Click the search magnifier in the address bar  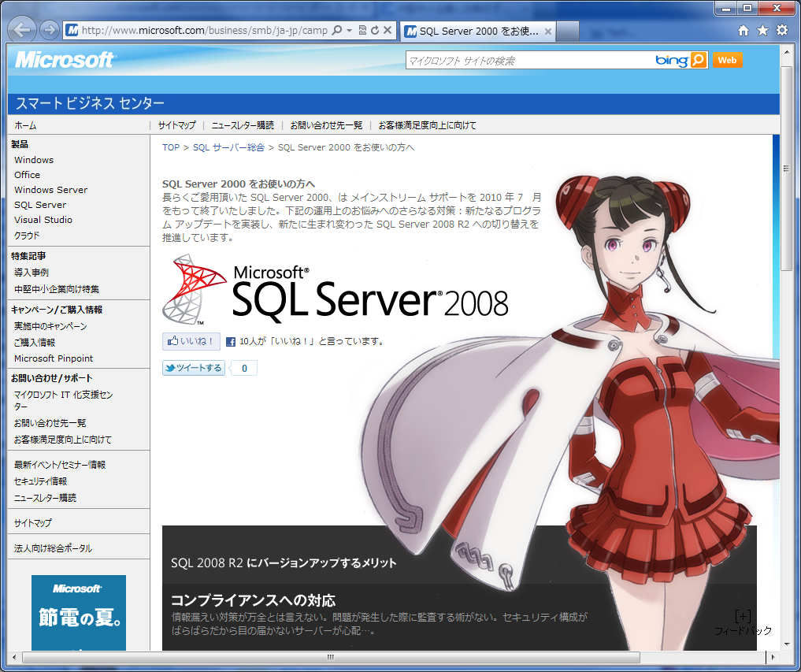pyautogui.click(x=337, y=30)
